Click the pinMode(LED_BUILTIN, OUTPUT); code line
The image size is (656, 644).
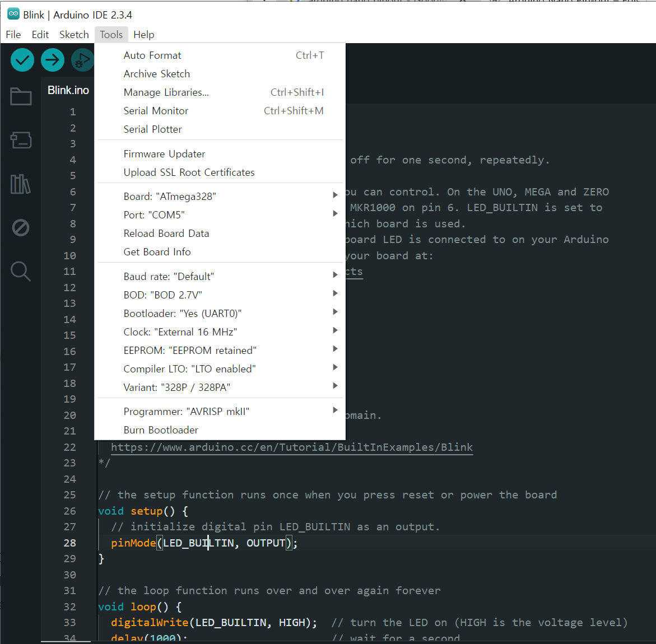pos(204,543)
